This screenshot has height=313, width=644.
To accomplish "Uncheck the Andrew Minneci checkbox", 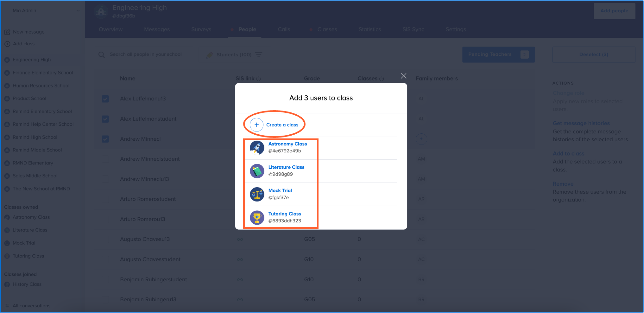I will click(x=105, y=139).
